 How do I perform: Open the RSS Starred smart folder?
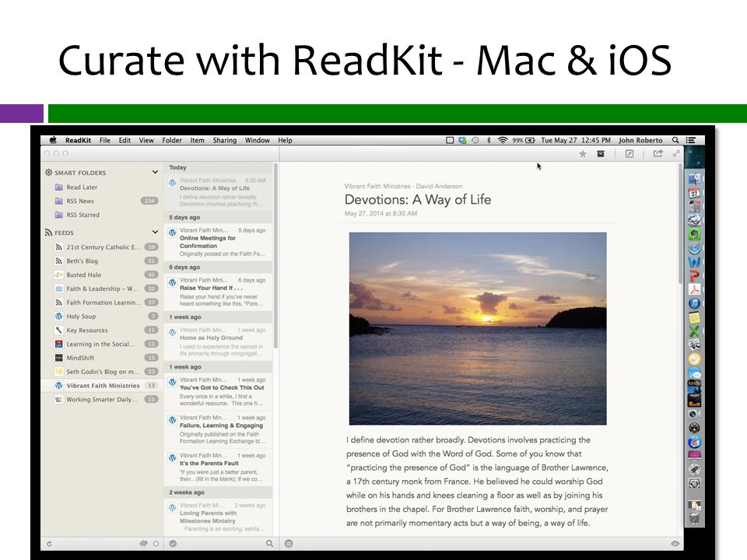[102, 215]
